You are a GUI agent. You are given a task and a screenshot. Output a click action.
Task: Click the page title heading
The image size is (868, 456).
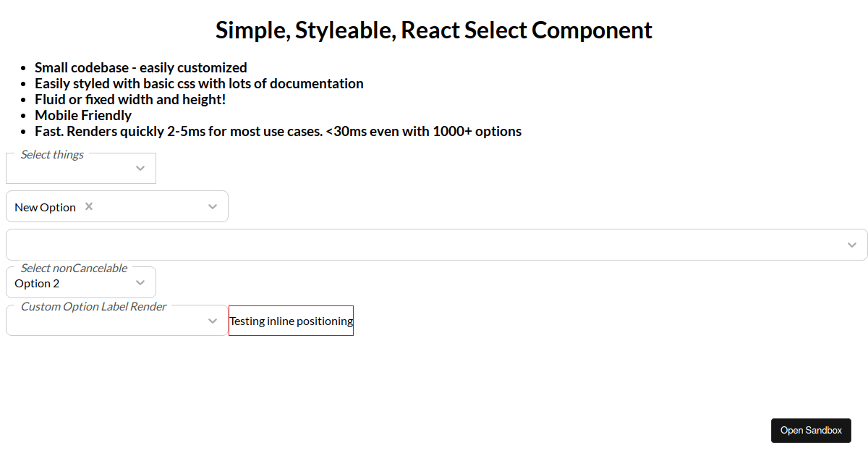click(433, 30)
